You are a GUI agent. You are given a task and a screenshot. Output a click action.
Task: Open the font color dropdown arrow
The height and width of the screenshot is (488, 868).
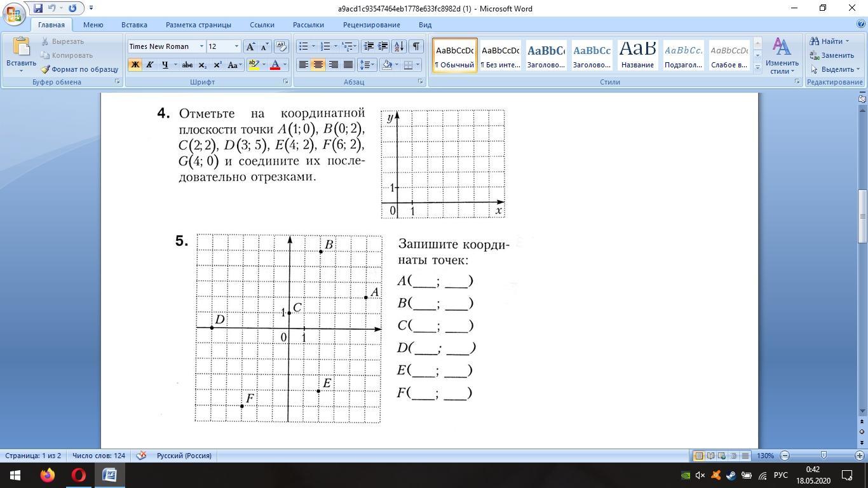pyautogui.click(x=285, y=65)
